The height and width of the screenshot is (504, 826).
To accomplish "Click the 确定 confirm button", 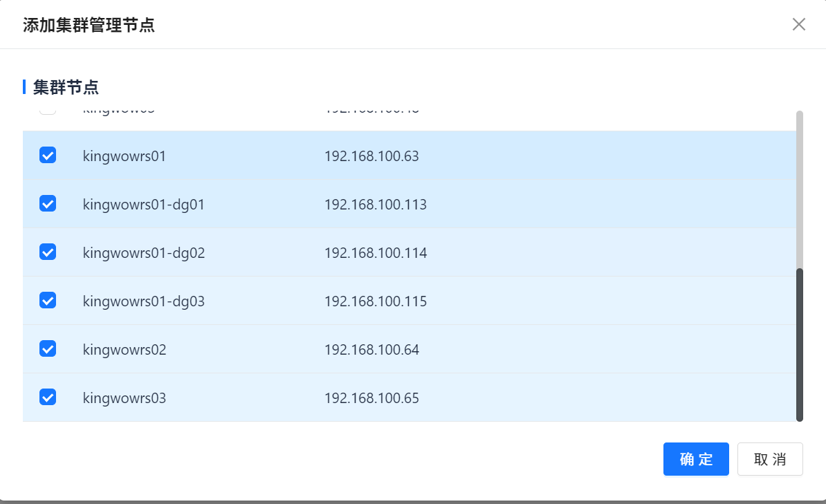I will [x=696, y=459].
